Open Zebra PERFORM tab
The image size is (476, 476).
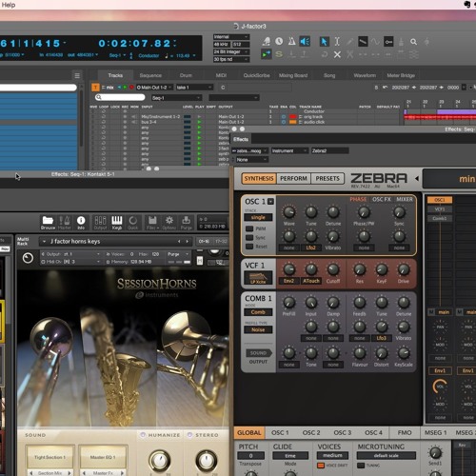coord(293,178)
